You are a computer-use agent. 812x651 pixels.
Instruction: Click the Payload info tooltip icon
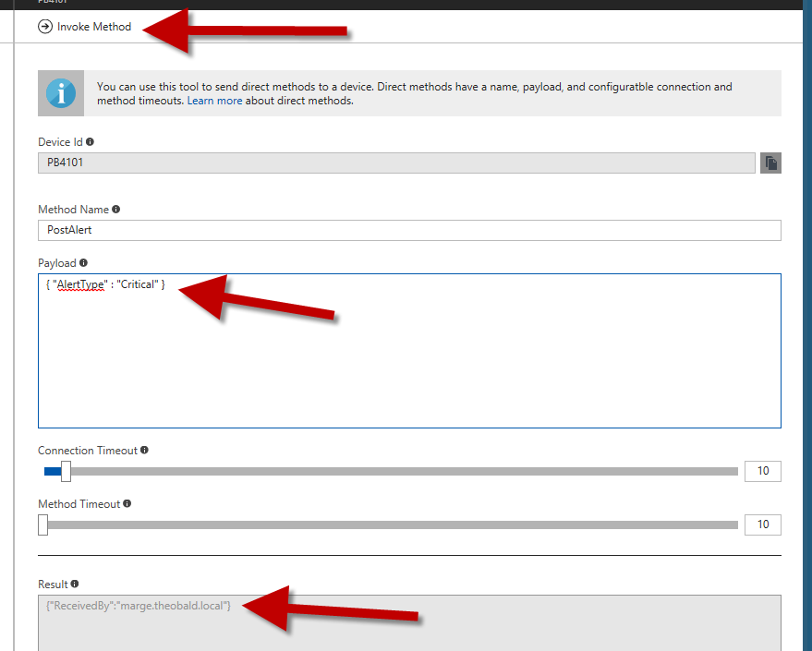[x=83, y=263]
